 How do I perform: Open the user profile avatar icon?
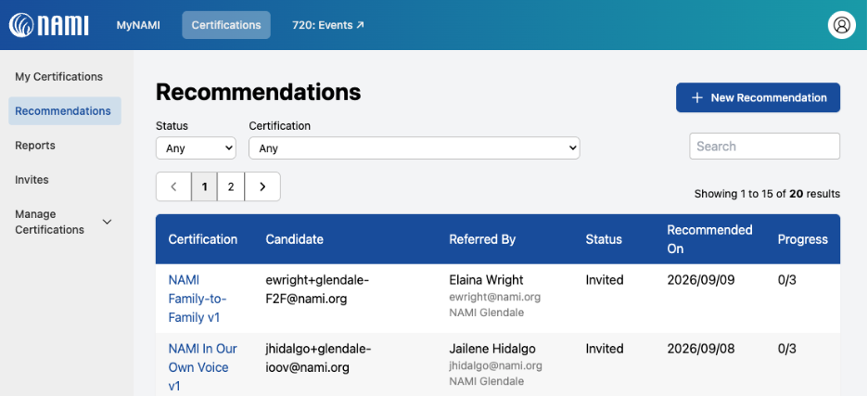click(x=841, y=25)
